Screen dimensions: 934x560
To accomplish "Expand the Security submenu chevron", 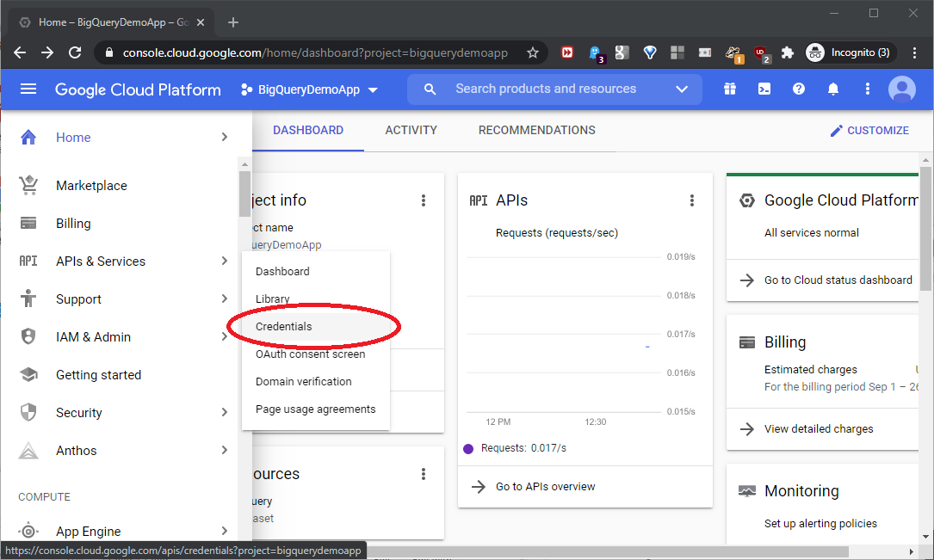I will pyautogui.click(x=224, y=412).
